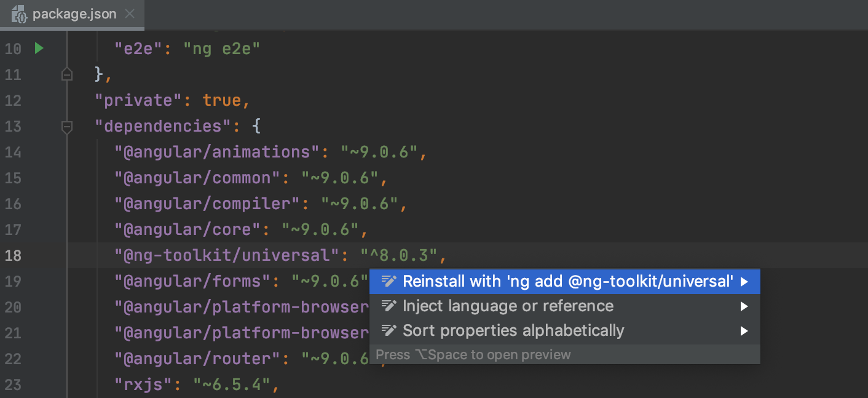Click "@angular/platform-browser" key on line 21
This screenshot has height=398, width=868.
pos(242,333)
